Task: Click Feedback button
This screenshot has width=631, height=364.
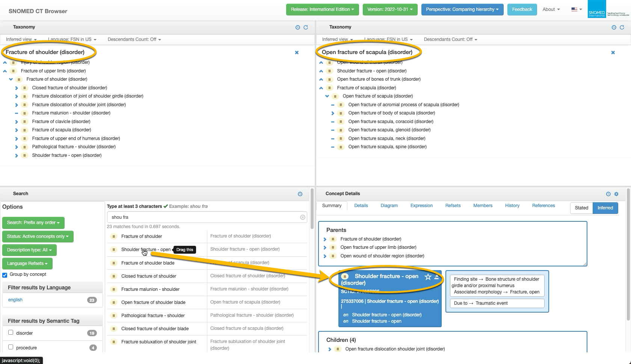Action: click(x=522, y=9)
